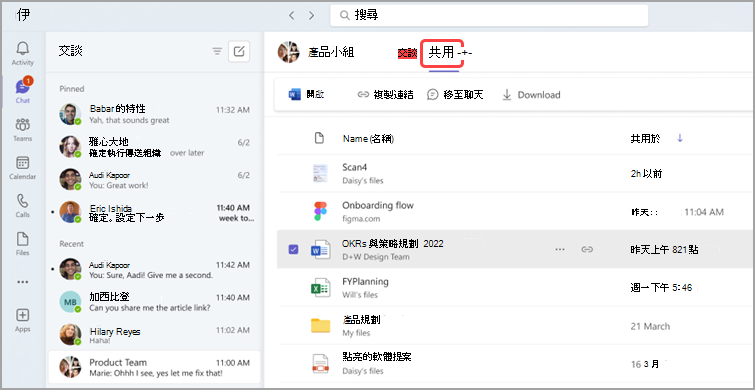Open the Activity bell icon

tap(23, 49)
